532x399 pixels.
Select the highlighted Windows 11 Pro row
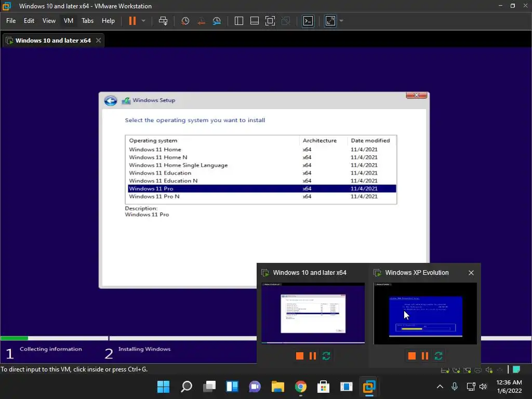point(262,189)
